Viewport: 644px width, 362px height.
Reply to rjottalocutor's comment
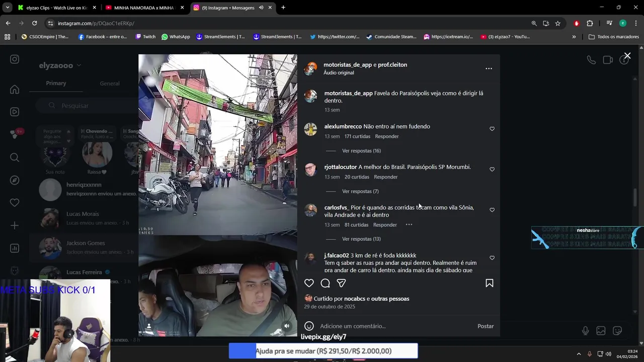386,177
